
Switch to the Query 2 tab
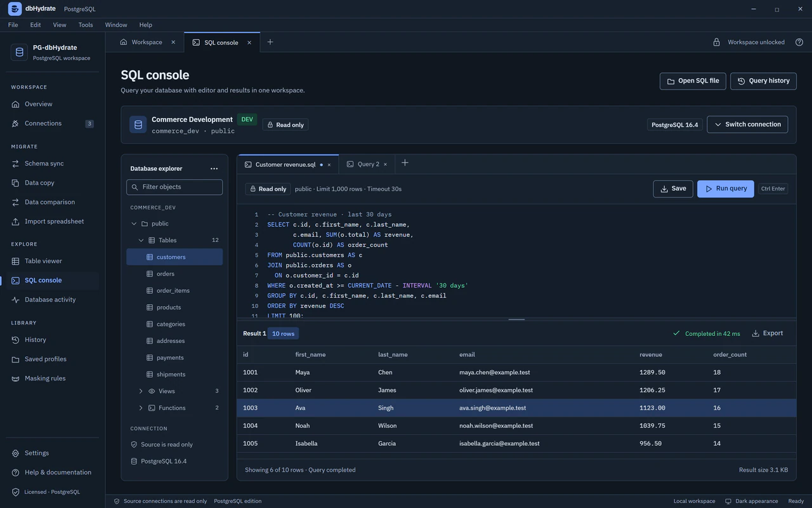[368, 164]
